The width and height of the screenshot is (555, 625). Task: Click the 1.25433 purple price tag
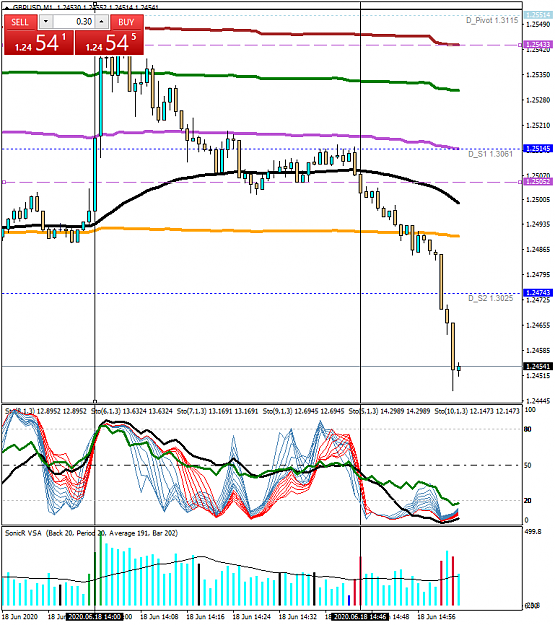(538, 44)
